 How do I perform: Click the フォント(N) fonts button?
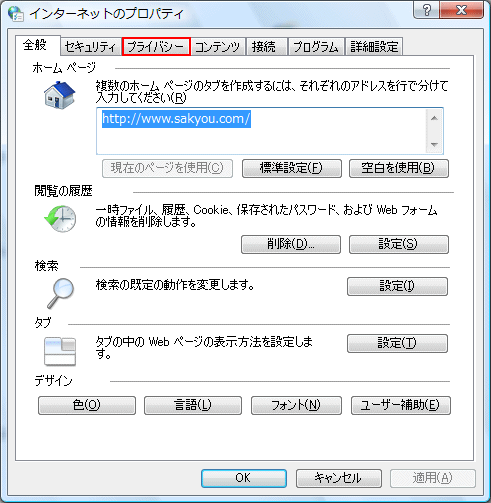pyautogui.click(x=296, y=405)
